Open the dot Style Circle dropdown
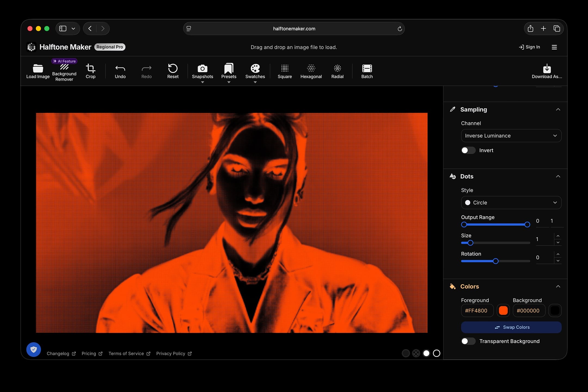 tap(511, 203)
